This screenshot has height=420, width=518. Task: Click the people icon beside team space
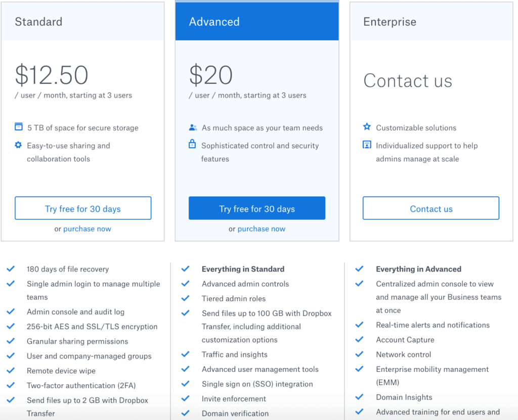coord(193,127)
